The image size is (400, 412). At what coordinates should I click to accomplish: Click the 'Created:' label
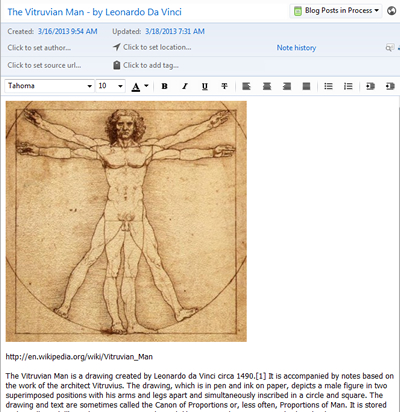(x=21, y=31)
